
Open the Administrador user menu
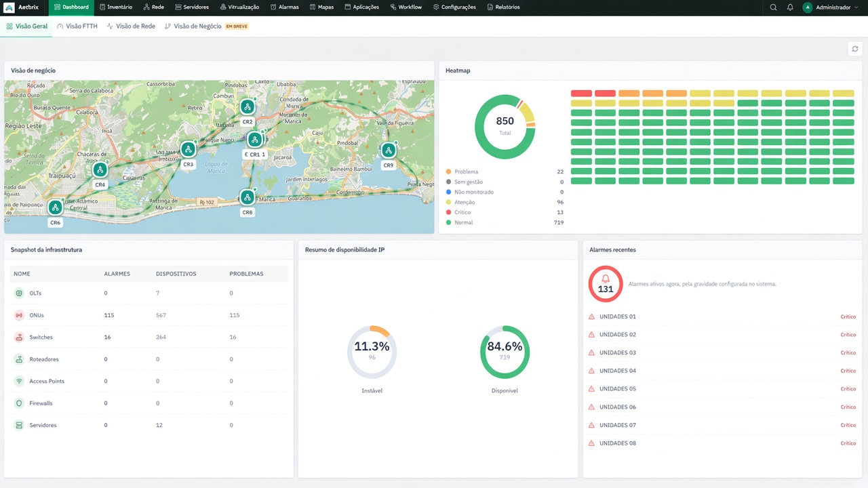pyautogui.click(x=831, y=7)
